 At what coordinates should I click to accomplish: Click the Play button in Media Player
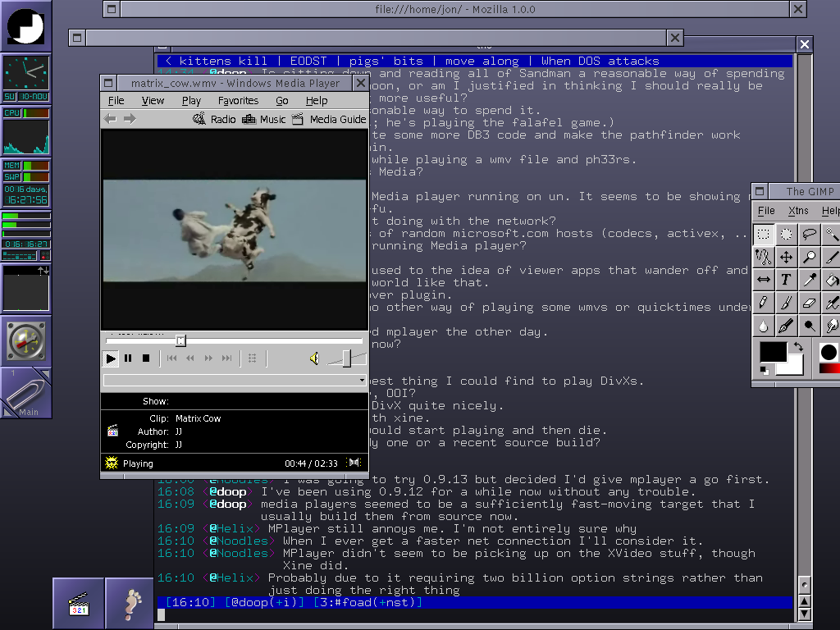(111, 358)
